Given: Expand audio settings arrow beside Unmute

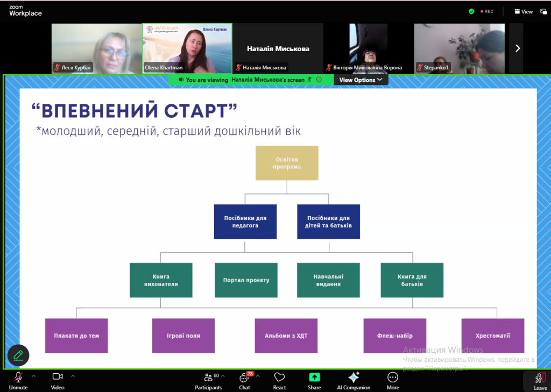Looking at the screenshot, I should pos(33,376).
